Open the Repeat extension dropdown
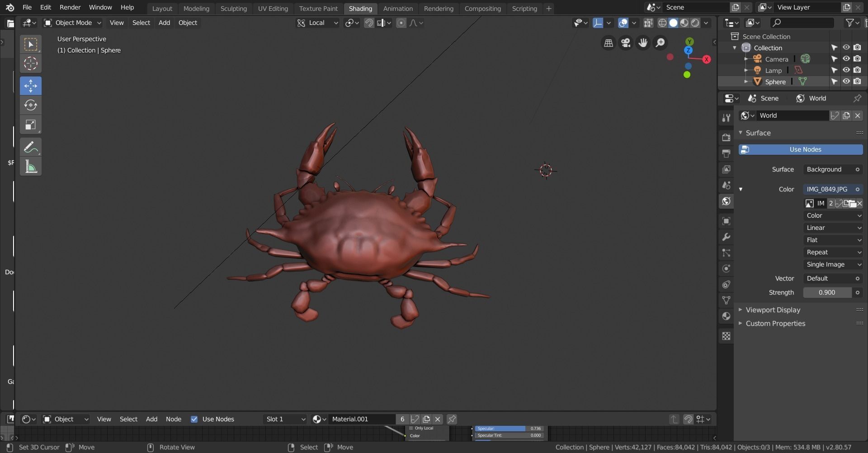 tap(833, 252)
